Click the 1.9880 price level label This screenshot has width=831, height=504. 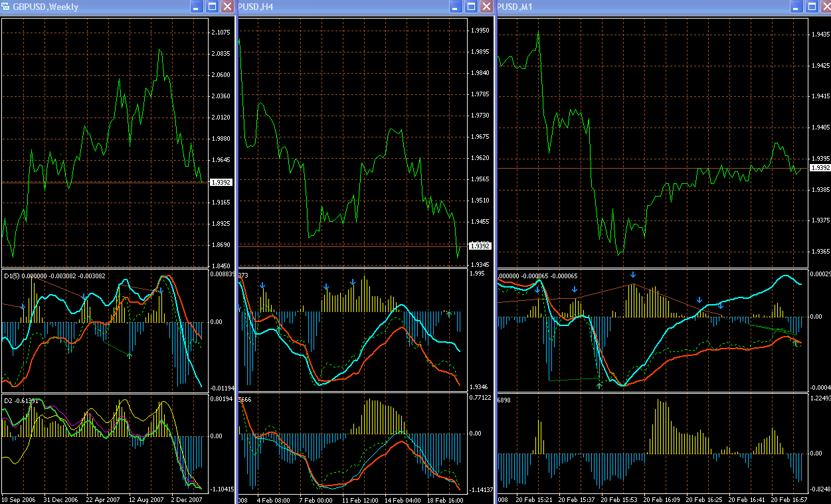220,138
